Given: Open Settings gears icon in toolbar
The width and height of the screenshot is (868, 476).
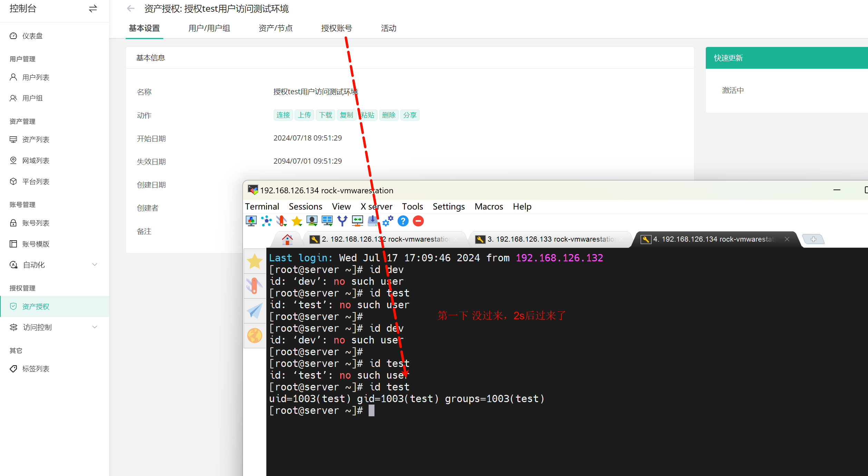Looking at the screenshot, I should [388, 221].
